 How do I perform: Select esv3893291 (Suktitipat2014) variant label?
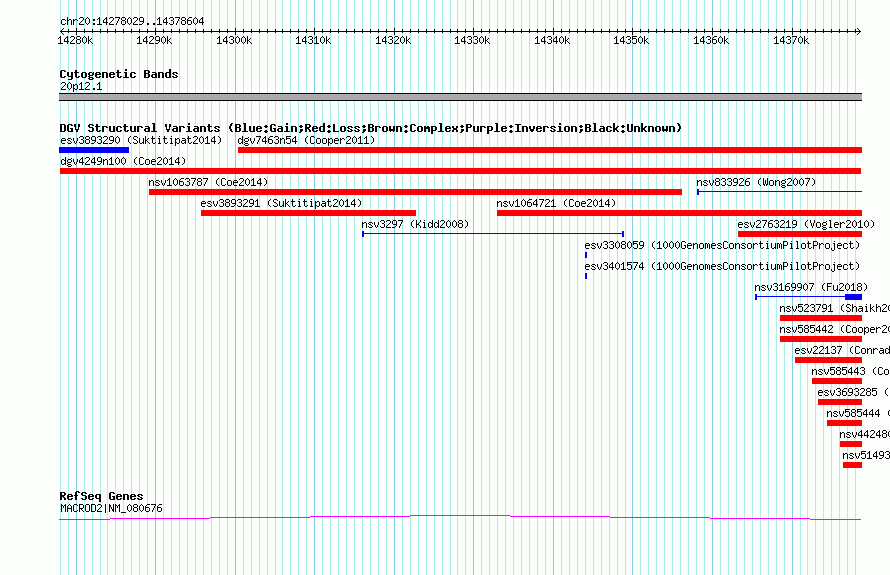tap(282, 203)
